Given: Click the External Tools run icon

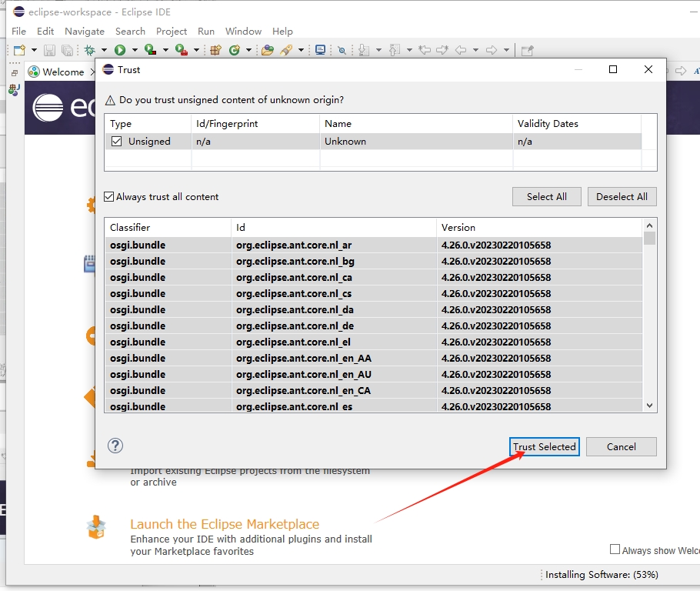Looking at the screenshot, I should (182, 50).
